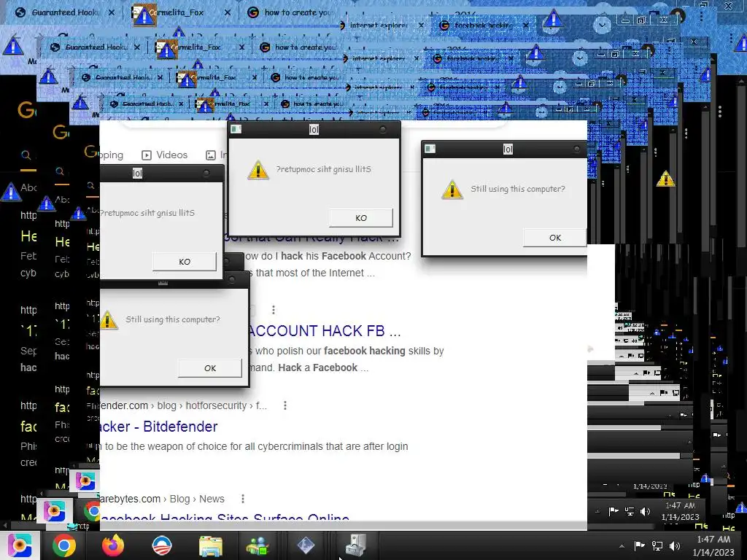Click the Obama logo taskbar icon
This screenshot has width=747, height=560.
click(x=162, y=545)
